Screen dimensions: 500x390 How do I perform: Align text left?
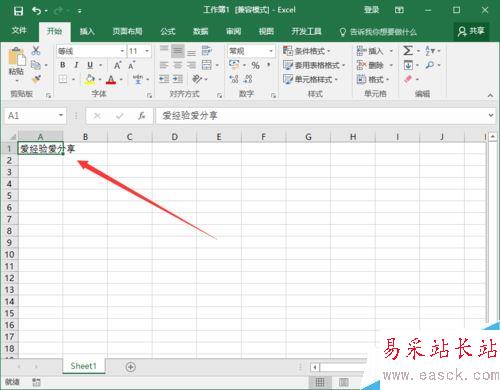point(164,65)
